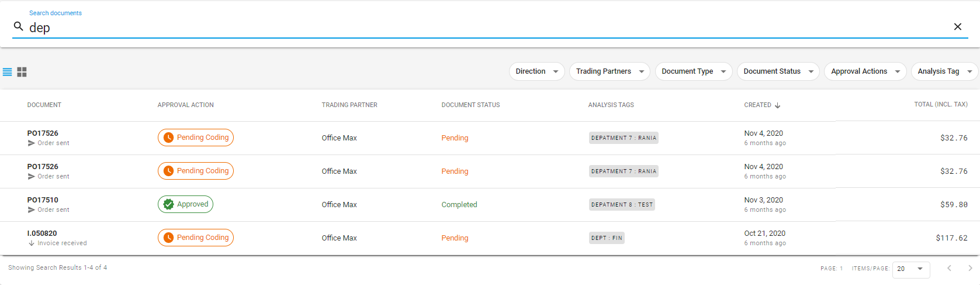The width and height of the screenshot is (980, 285).
Task: Switch to grid view layout
Action: 22,72
